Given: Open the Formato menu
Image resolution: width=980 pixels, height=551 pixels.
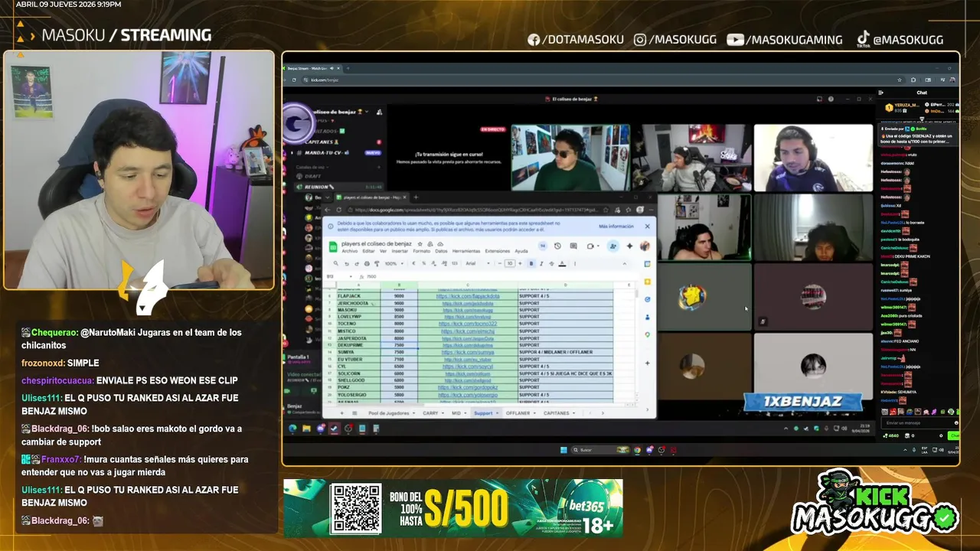Looking at the screenshot, I should pyautogui.click(x=422, y=251).
